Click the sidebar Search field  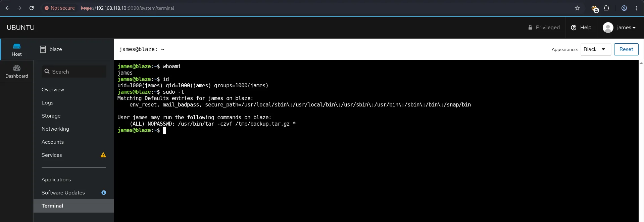click(74, 72)
